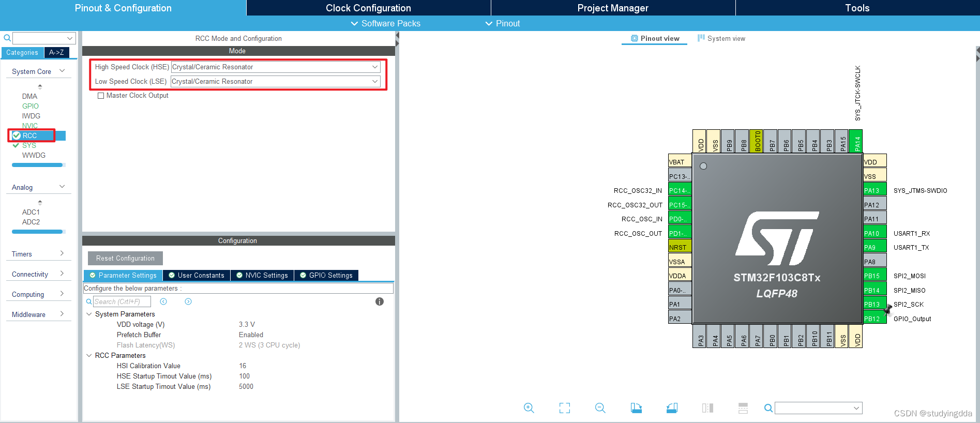The width and height of the screenshot is (980, 423).
Task: Select WWDG in System Core list
Action: click(34, 155)
